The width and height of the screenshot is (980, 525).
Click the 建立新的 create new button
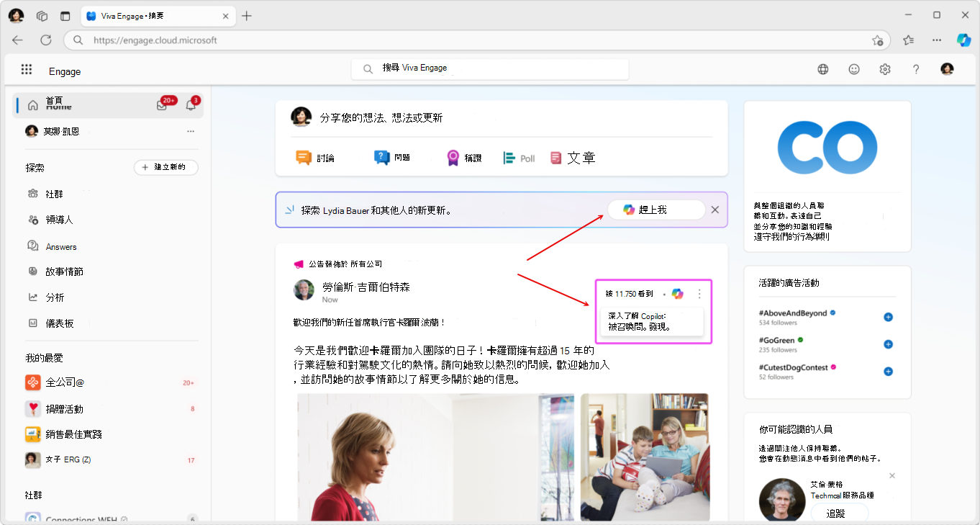[x=165, y=167]
